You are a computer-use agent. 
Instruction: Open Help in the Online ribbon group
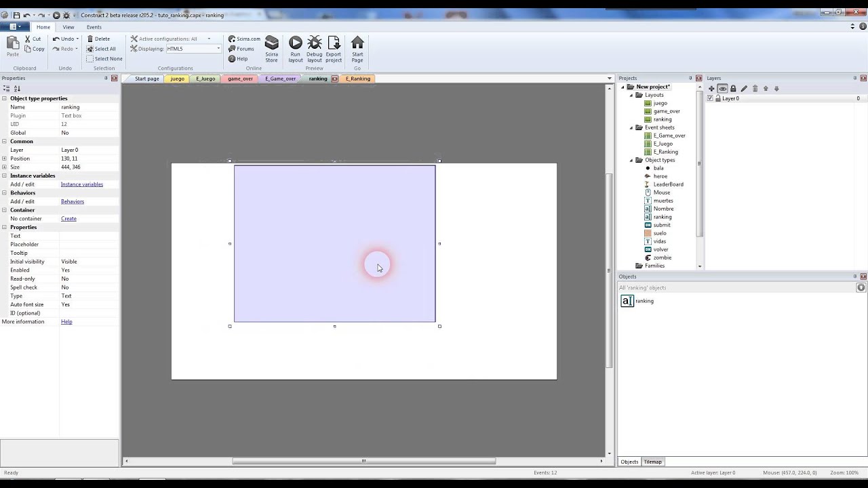(238, 58)
